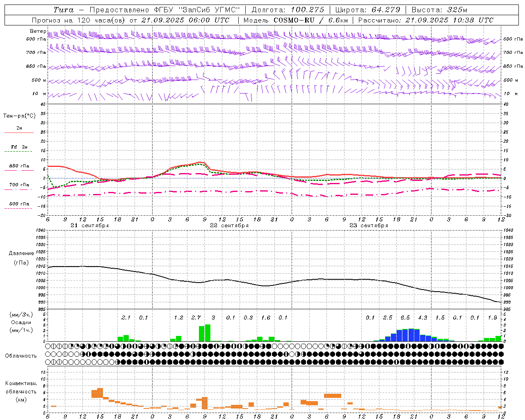
Task: Click the "Тем-ра(°C)" axis title
Action: 19,116
